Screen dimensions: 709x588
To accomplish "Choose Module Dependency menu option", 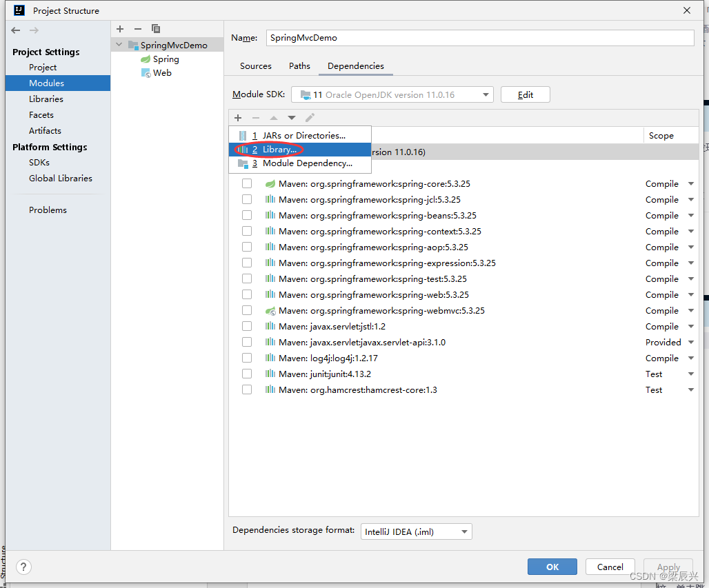I will 300,163.
